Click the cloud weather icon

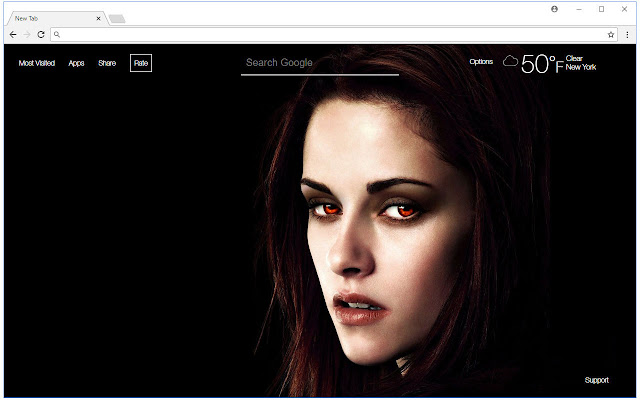510,61
